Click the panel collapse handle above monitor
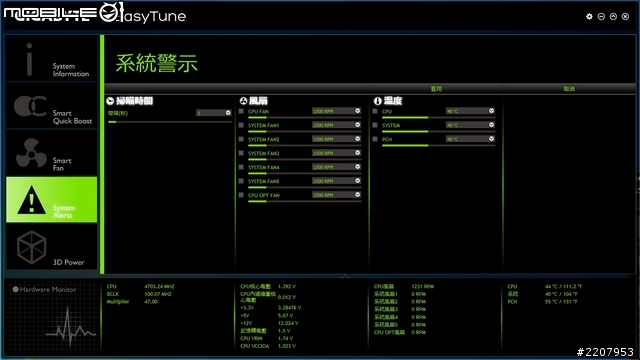Image resolution: width=640 pixels, height=360 pixels. click(345, 276)
